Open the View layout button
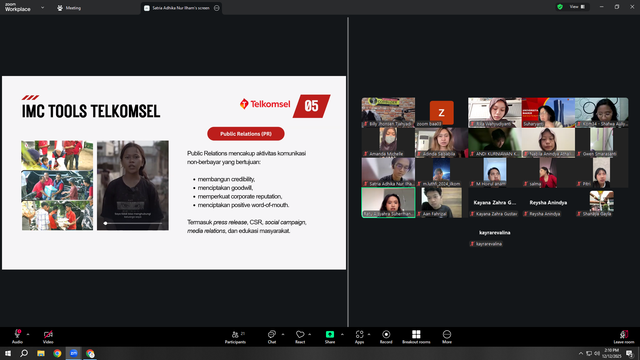640x360 pixels. pyautogui.click(x=578, y=7)
